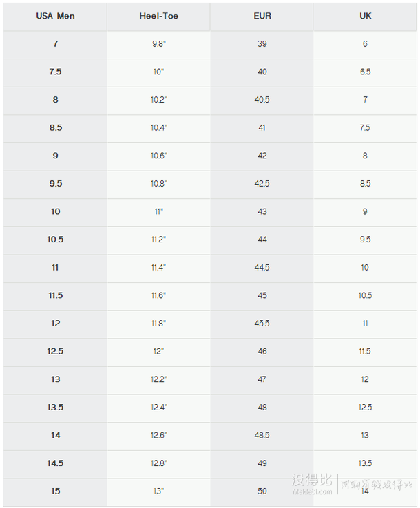Select USA Men size 15 row label
Viewport: 420px width, 508px height.
55,491
